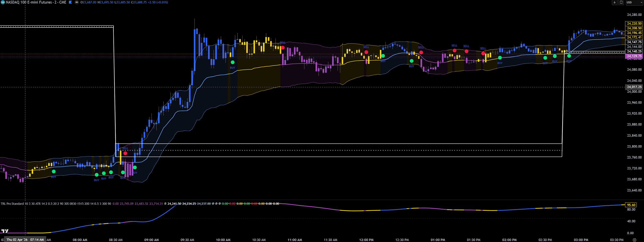Screen dimensions: 644x242
Task: Click the 03:30 PM time axis label
Action: pyautogui.click(x=617, y=240)
